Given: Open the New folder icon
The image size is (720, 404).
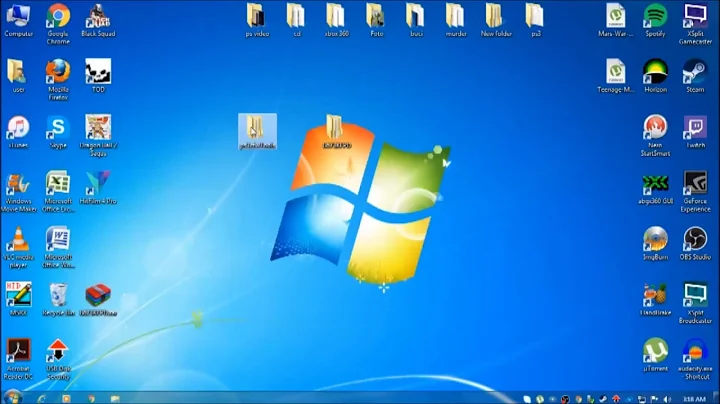Looking at the screenshot, I should [496, 20].
